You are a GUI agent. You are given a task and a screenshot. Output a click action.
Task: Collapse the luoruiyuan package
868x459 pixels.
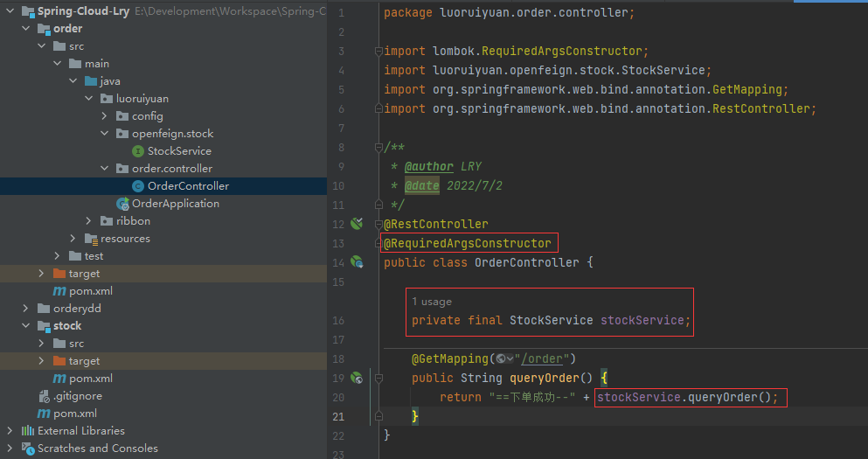[x=88, y=99]
